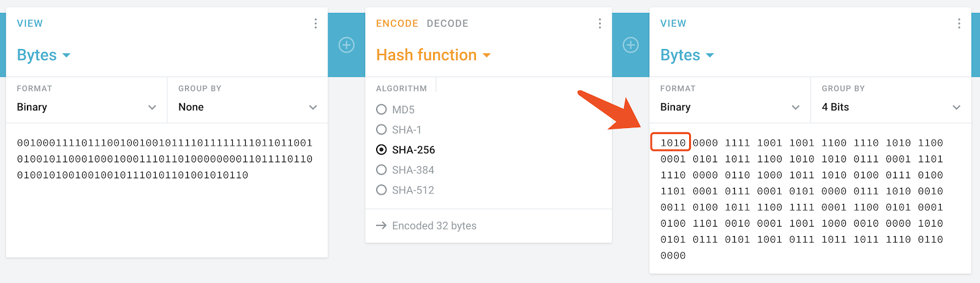Select the ENCODE tab
The width and height of the screenshot is (980, 283).
(397, 23)
